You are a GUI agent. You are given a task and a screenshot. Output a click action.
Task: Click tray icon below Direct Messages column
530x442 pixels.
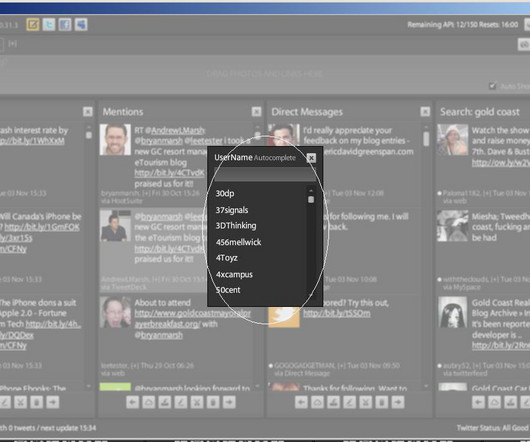pyautogui.click(x=334, y=402)
